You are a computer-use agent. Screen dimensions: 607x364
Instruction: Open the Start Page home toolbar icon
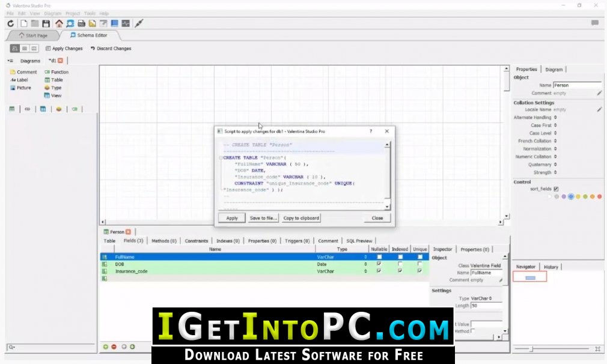(59, 23)
